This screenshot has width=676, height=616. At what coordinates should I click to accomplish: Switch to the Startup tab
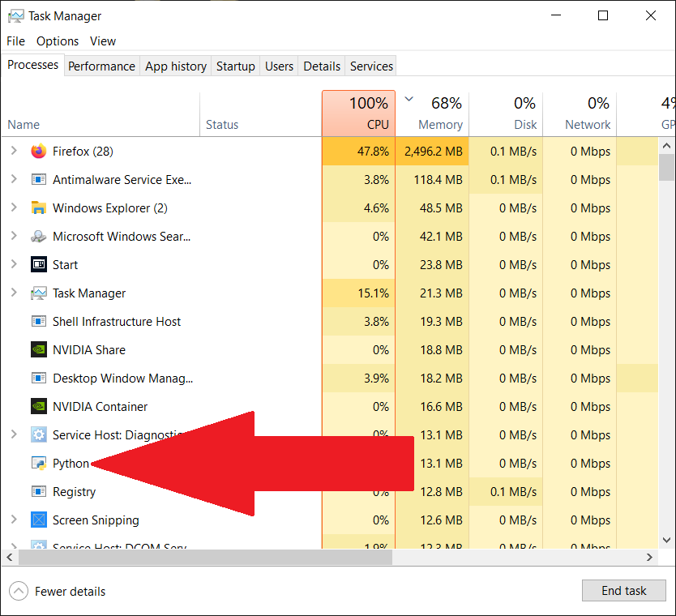(235, 66)
